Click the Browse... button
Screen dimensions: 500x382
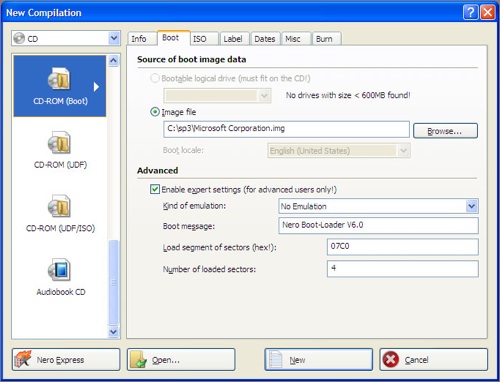[x=445, y=131]
